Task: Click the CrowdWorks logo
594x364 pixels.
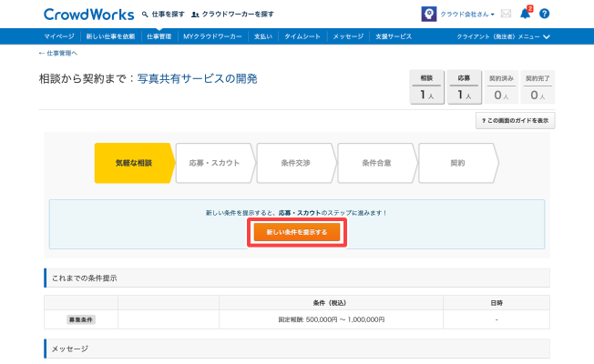Action: pos(87,15)
